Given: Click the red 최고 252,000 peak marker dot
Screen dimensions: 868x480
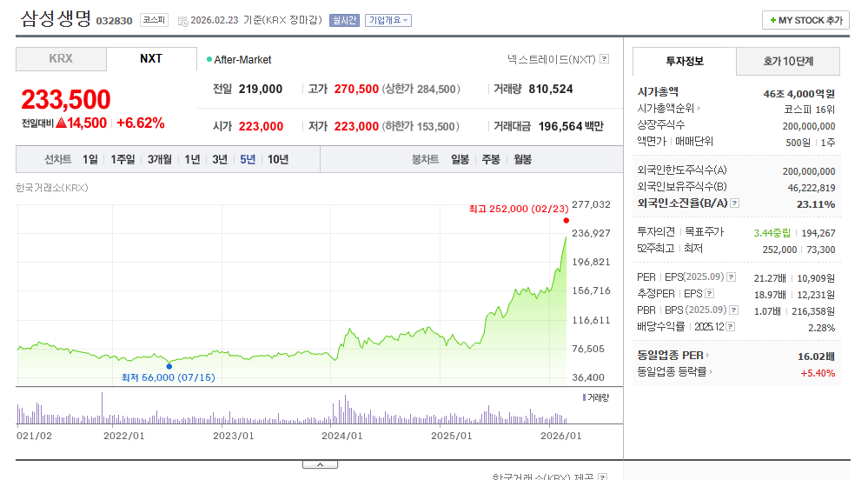Looking at the screenshot, I should (566, 221).
